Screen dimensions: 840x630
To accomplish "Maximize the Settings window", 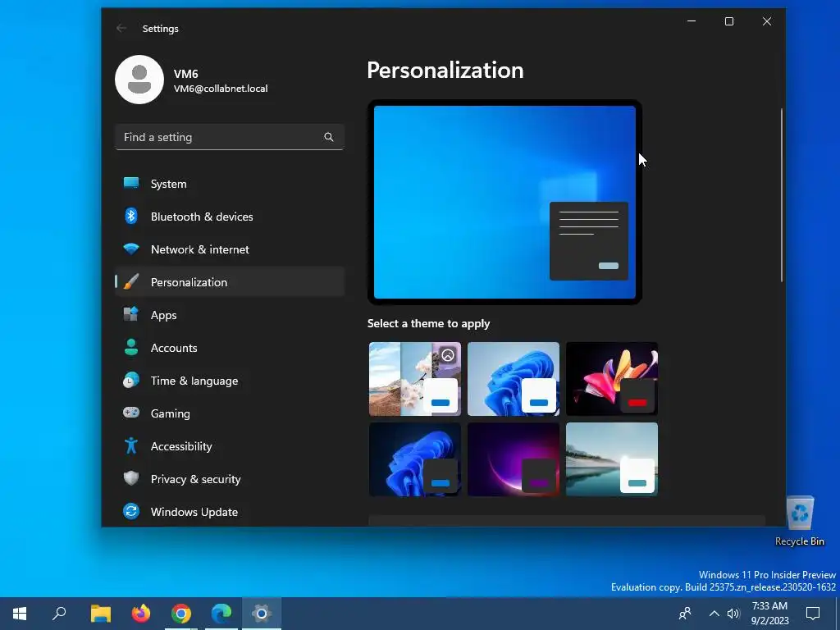I will coord(729,21).
